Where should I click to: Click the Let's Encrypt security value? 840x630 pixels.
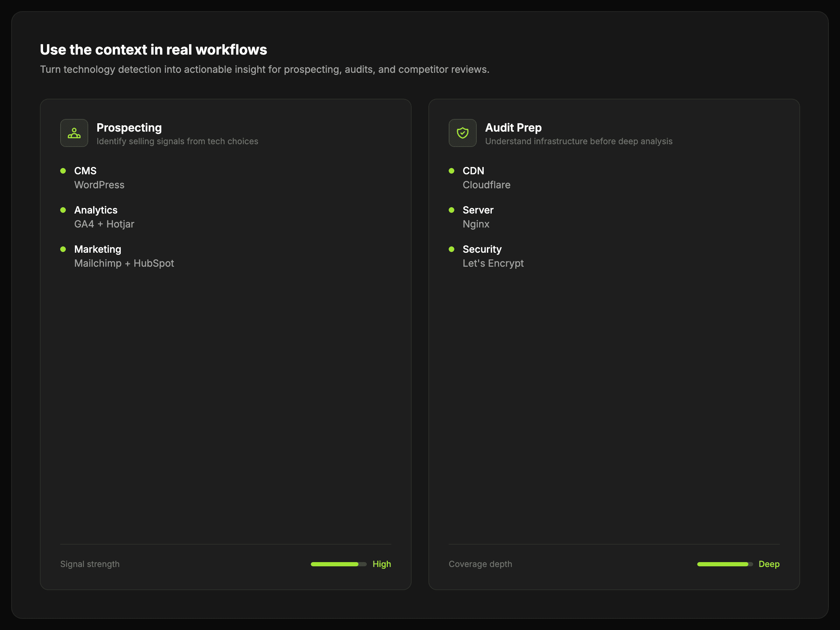493,263
